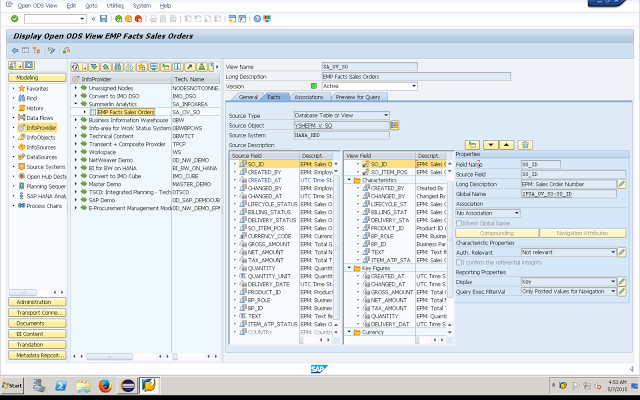This screenshot has width=640, height=400.
Task: Open the Display Key dropdown
Action: (x=613, y=282)
